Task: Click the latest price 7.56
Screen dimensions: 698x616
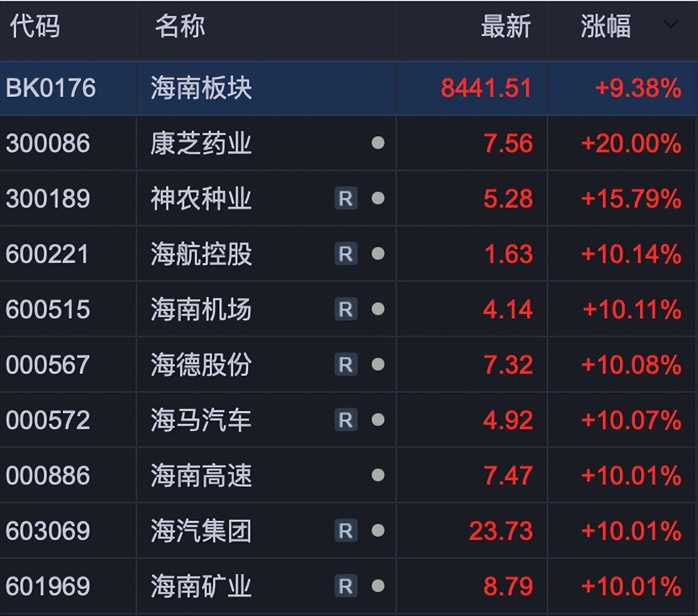Action: 508,143
